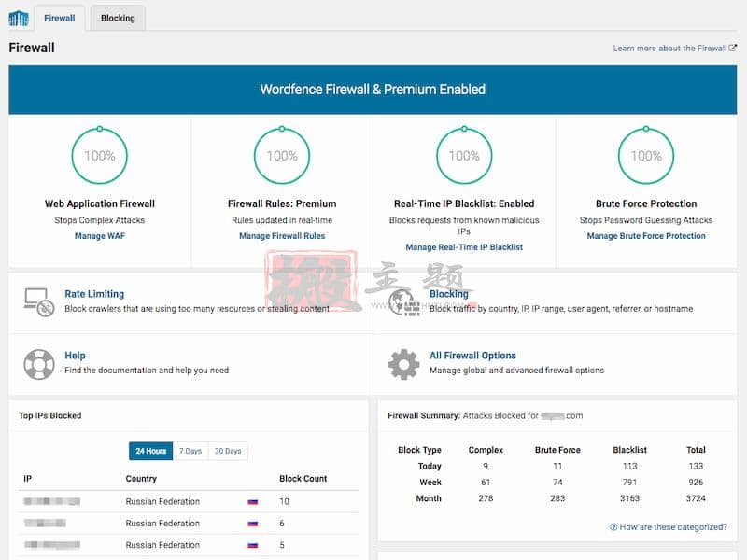Click the question mark icon beside categorized link
747x560 pixels.
613,527
